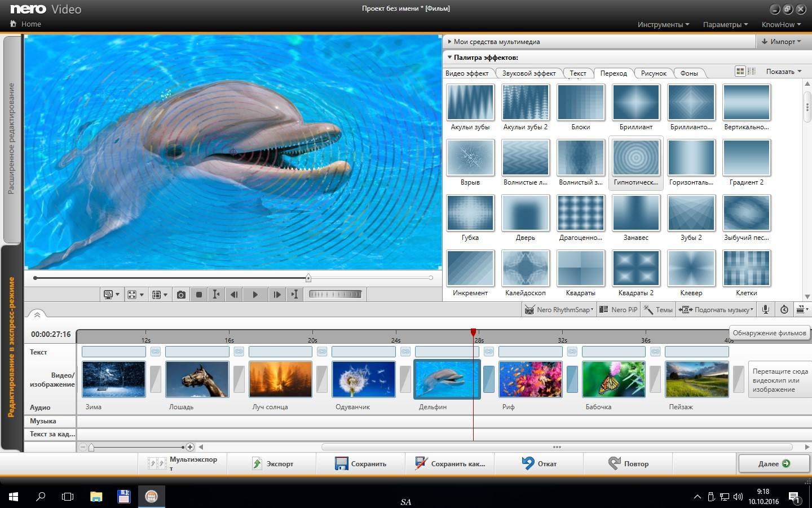This screenshot has width=812, height=508.
Task: Expand Мои средства мультимедиа section
Action: pyautogui.click(x=450, y=42)
